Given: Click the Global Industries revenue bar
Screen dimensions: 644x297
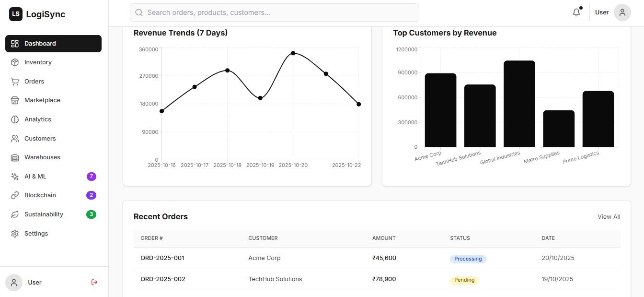Looking at the screenshot, I should tap(519, 104).
